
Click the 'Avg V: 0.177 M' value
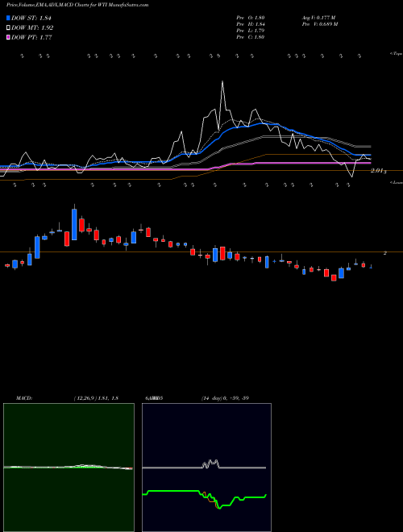point(318,17)
